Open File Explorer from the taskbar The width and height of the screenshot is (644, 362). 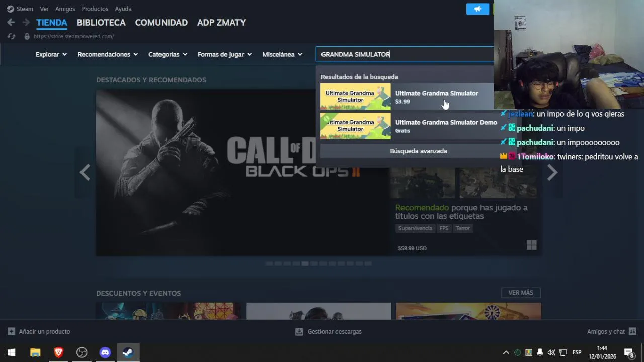[x=35, y=352]
